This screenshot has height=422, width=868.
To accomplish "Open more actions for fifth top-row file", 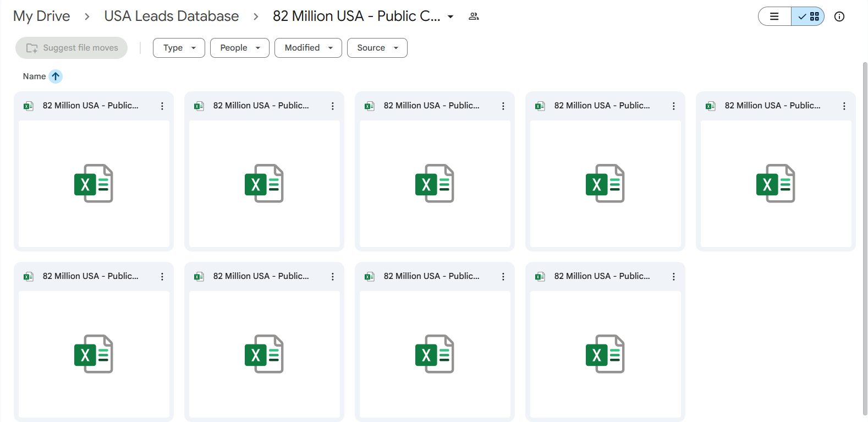I will pos(844,106).
